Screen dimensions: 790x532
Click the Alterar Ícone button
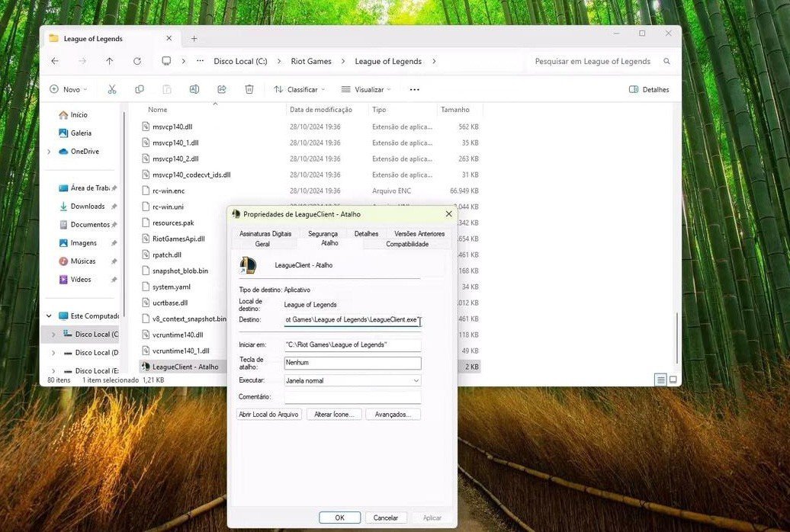(x=333, y=414)
